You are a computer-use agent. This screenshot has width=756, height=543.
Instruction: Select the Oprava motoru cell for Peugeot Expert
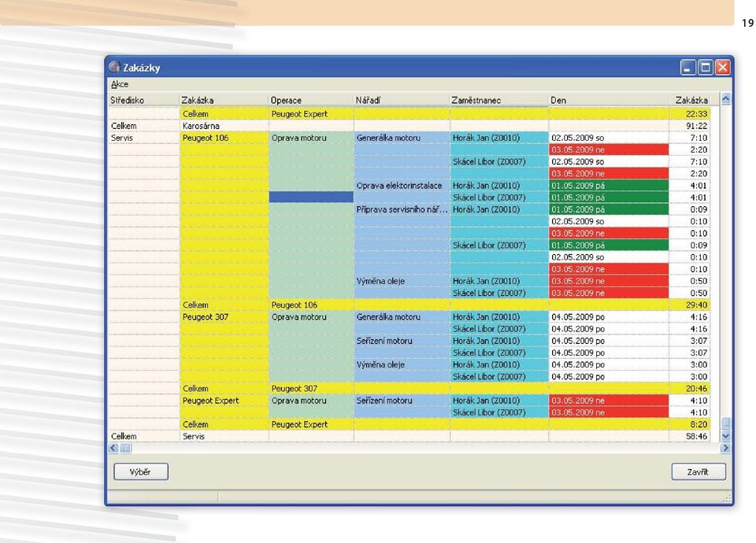point(311,401)
